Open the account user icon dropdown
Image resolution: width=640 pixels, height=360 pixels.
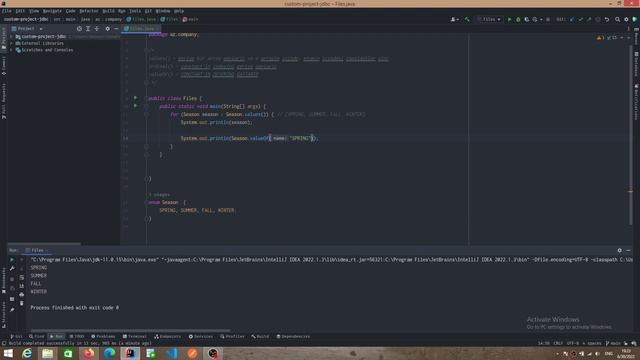coord(454,19)
